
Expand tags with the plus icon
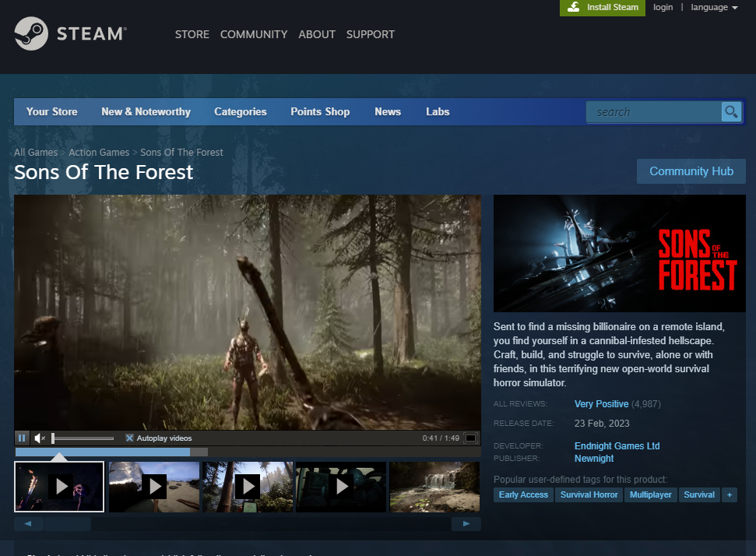click(x=729, y=494)
